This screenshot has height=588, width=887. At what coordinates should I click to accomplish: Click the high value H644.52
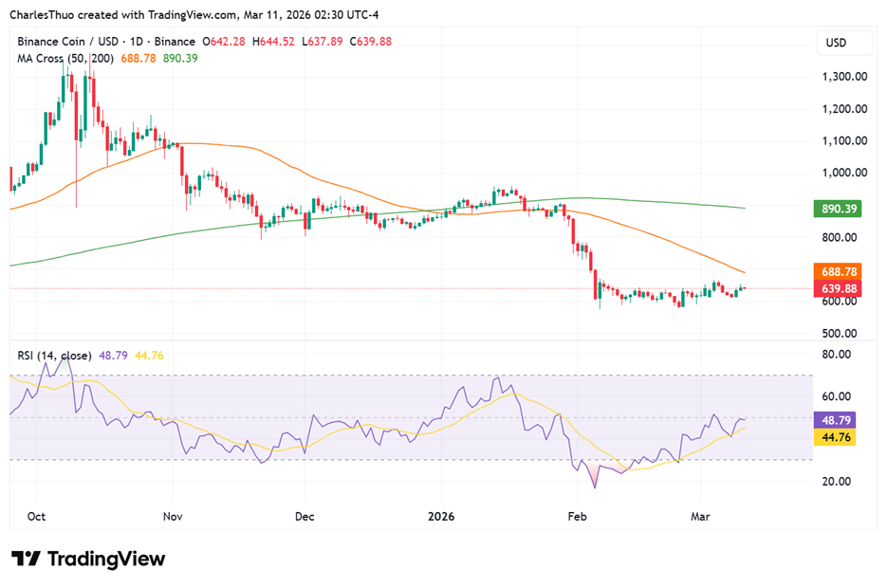click(273, 42)
